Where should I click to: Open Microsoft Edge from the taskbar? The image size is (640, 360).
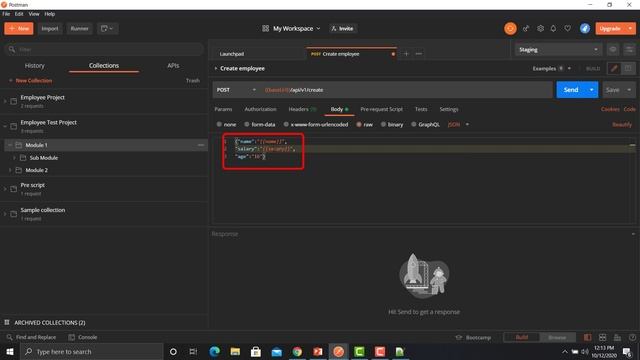tap(214, 351)
